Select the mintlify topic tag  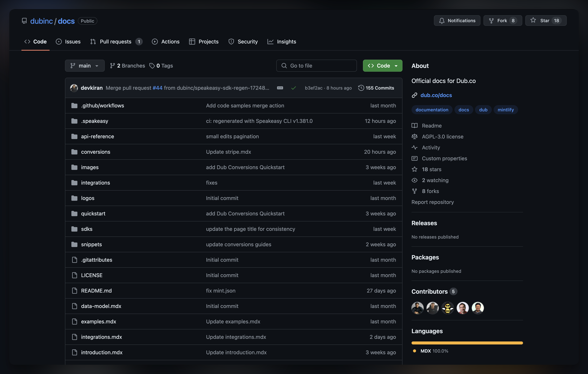click(x=506, y=110)
